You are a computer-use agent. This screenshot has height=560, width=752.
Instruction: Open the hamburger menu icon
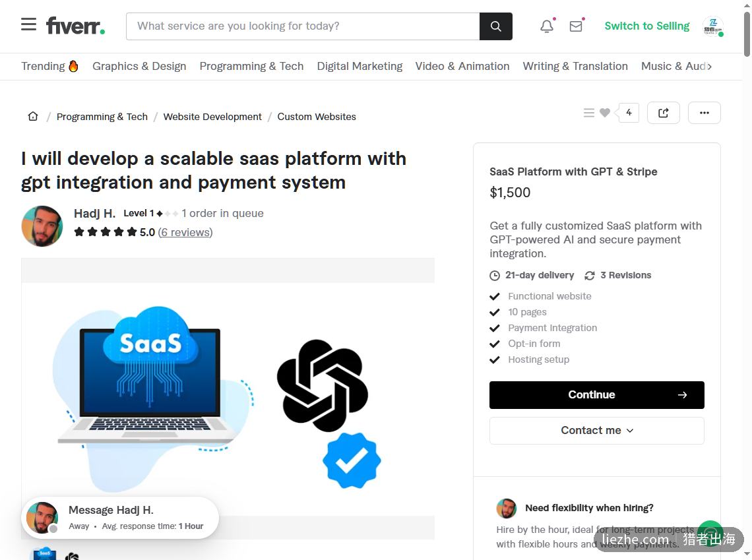(x=29, y=24)
